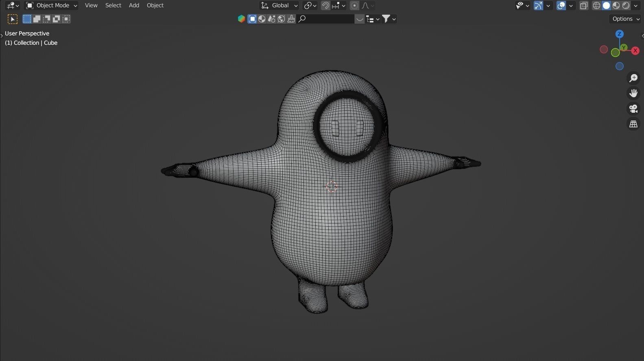
Task: Snap view to negative Z axis circle
Action: coord(620,66)
